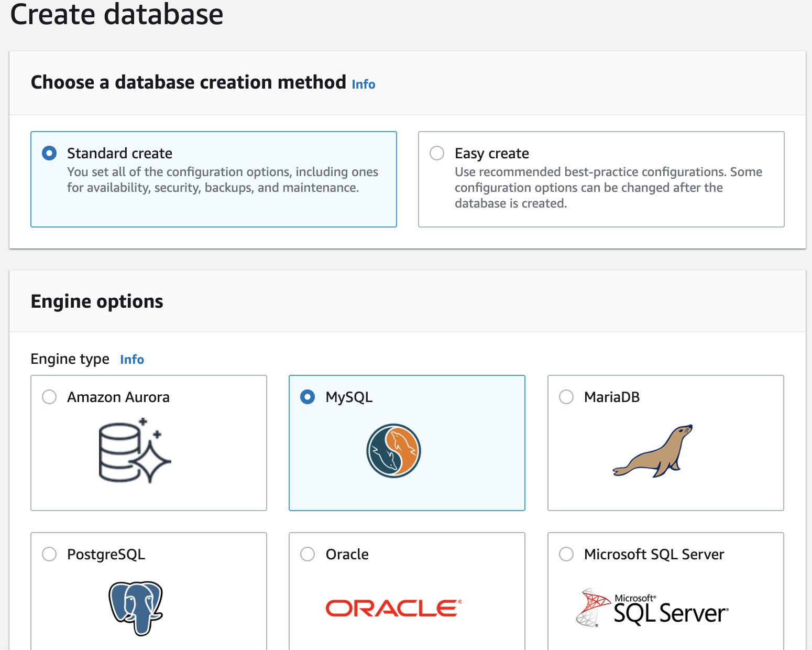Click the 'MySQL' label text

point(349,397)
